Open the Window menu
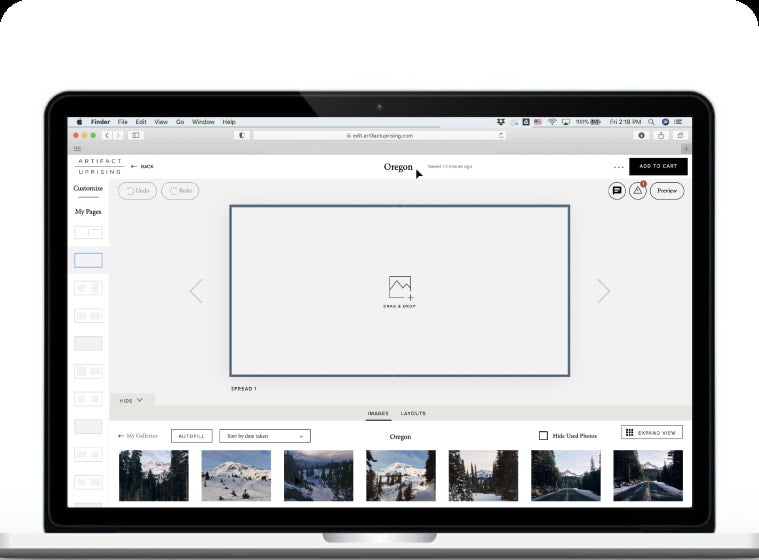759x560 pixels. [203, 122]
